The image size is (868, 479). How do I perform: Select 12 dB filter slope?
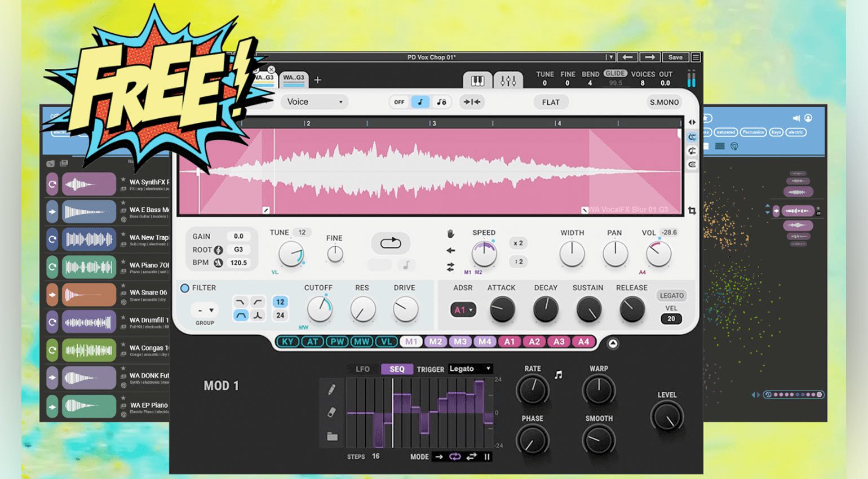[280, 302]
